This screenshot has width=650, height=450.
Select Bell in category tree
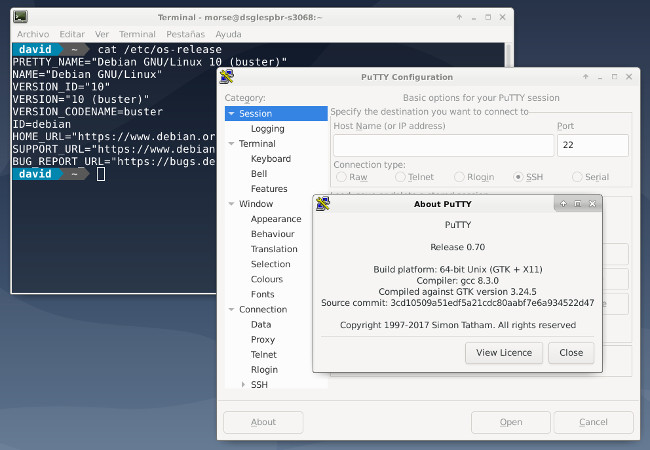tap(259, 174)
